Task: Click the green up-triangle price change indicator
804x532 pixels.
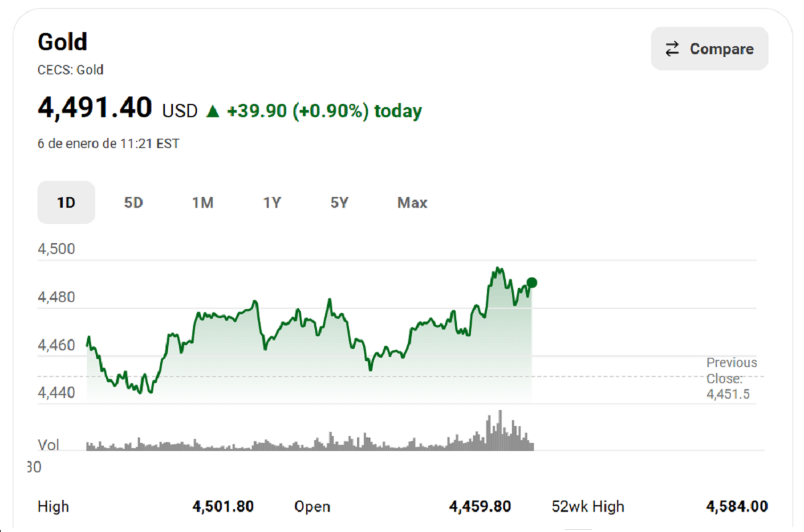Action: 212,111
